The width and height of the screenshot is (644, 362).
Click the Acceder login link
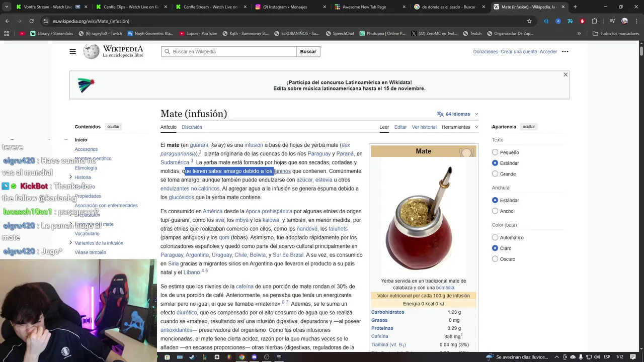coord(548,52)
